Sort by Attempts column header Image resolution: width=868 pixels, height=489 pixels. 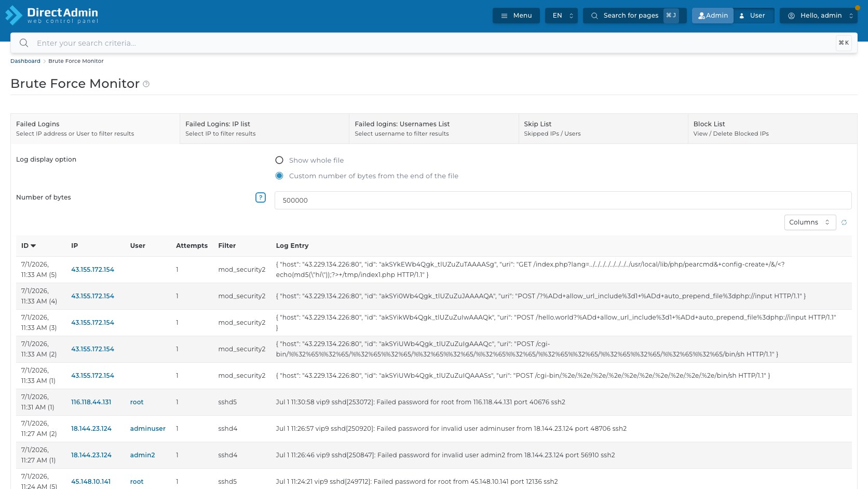[x=192, y=246]
